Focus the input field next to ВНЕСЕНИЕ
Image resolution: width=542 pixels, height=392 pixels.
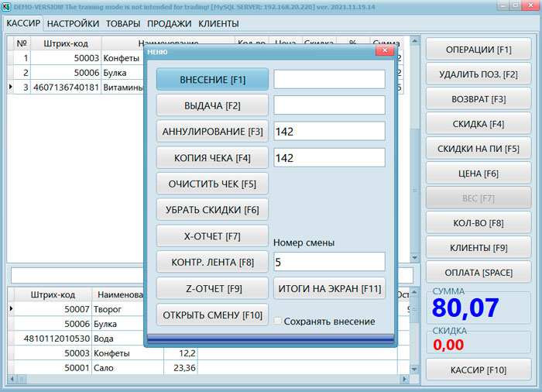click(329, 79)
